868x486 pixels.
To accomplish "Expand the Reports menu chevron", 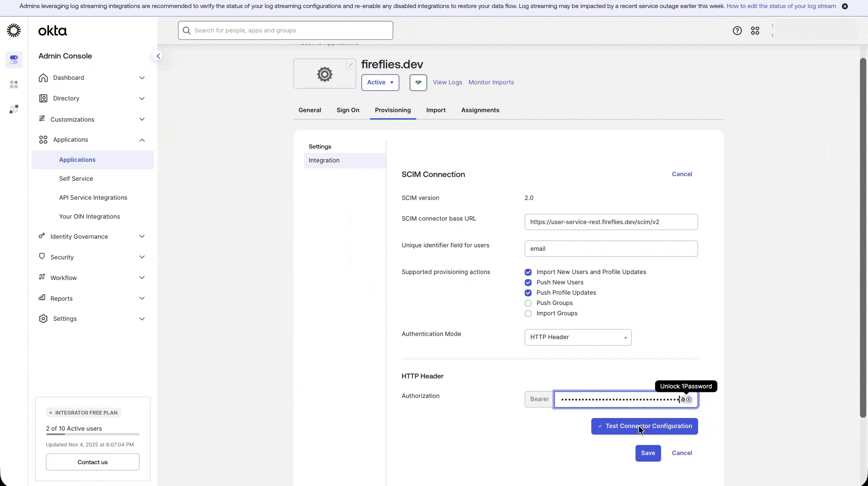I will click(142, 298).
